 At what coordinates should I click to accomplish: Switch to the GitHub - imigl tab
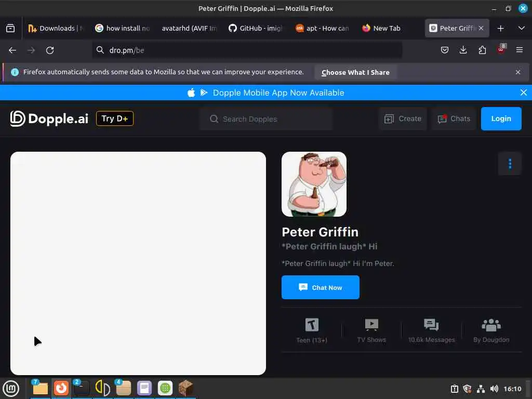coord(256,29)
